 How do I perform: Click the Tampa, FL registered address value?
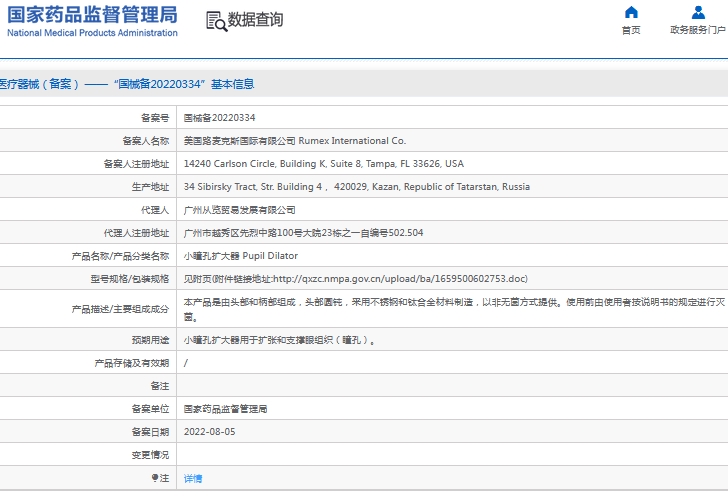(324, 164)
